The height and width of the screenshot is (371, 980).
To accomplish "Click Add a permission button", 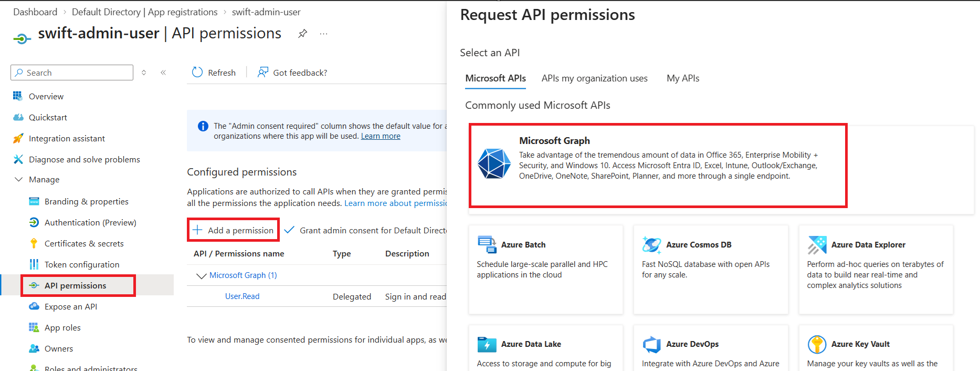I will coord(233,230).
